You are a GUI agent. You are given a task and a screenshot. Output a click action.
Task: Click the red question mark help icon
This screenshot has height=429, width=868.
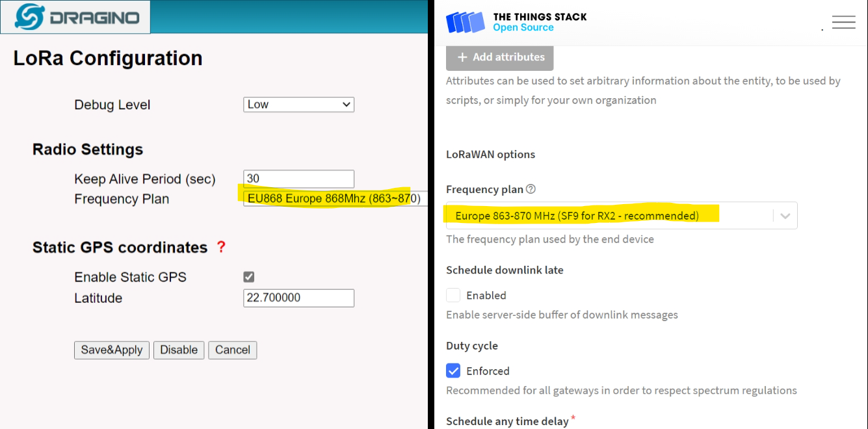(x=221, y=247)
